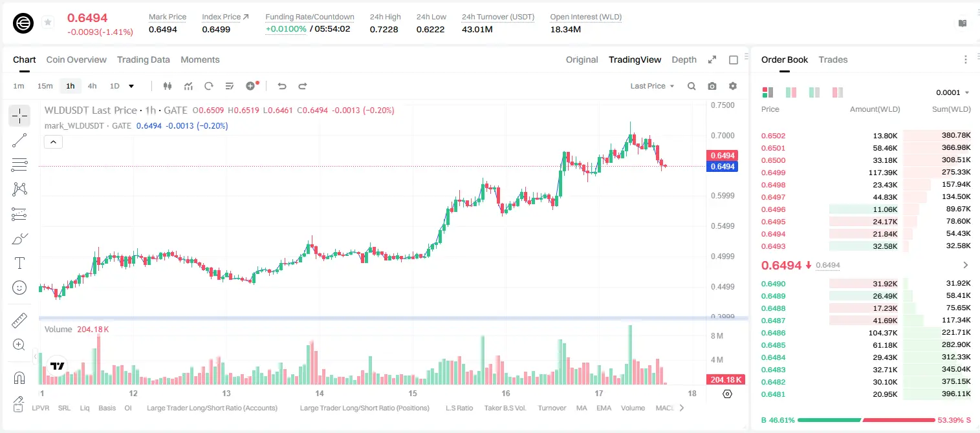Open the emoji sticker tool
This screenshot has width=980, height=433.
pyautogui.click(x=19, y=288)
